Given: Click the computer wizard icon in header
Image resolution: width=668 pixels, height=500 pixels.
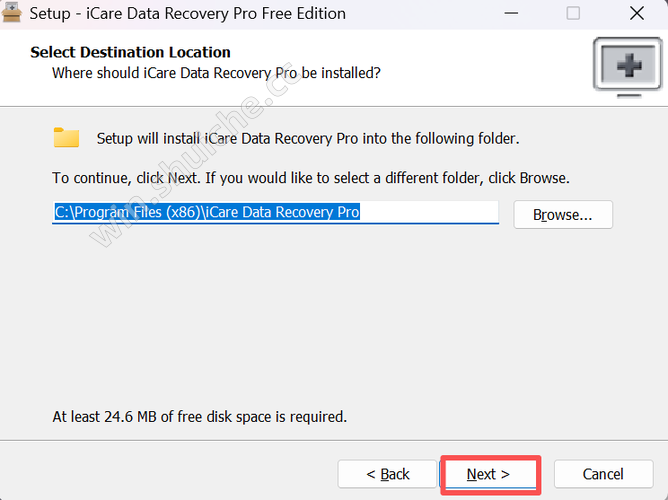Looking at the screenshot, I should tap(628, 65).
